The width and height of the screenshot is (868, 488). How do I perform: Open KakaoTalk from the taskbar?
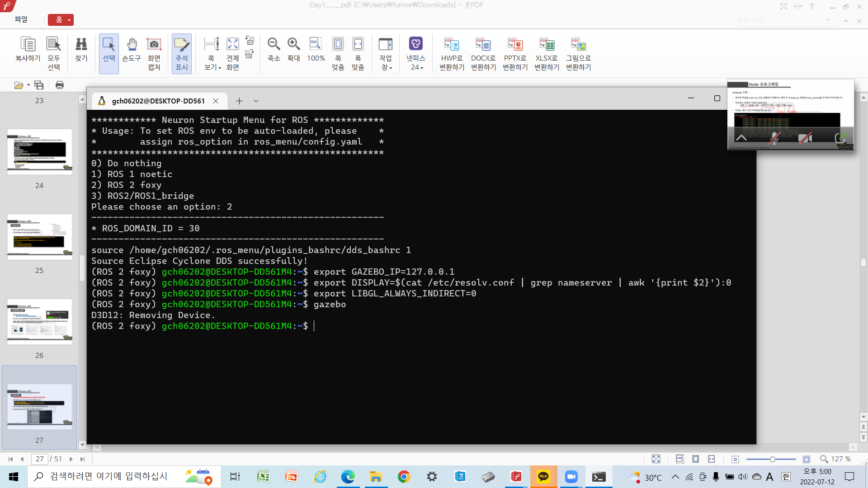click(544, 476)
